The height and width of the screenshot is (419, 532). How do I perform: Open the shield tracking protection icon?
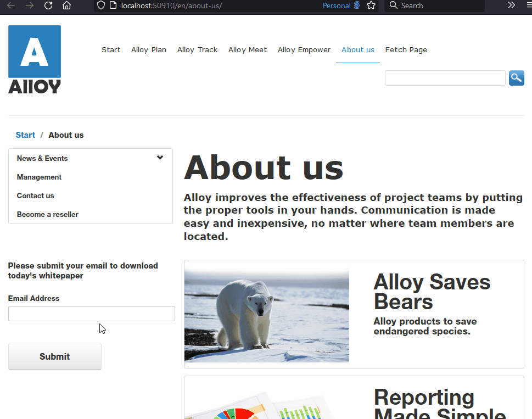(x=101, y=5)
